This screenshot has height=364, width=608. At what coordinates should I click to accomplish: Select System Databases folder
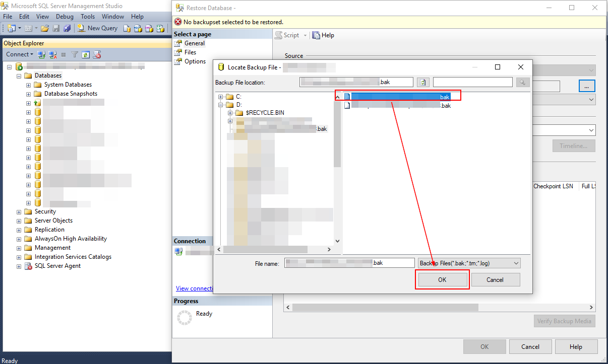(68, 85)
